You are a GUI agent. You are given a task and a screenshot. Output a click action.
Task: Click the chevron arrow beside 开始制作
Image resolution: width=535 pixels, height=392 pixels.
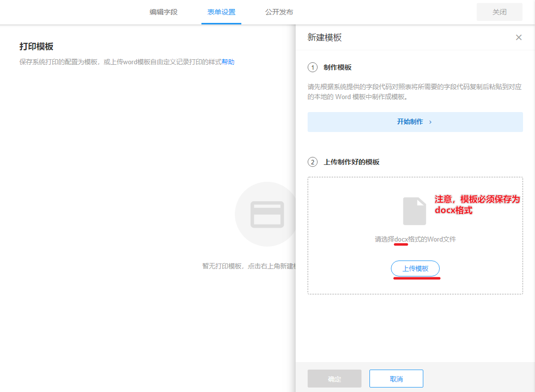pyautogui.click(x=430, y=122)
